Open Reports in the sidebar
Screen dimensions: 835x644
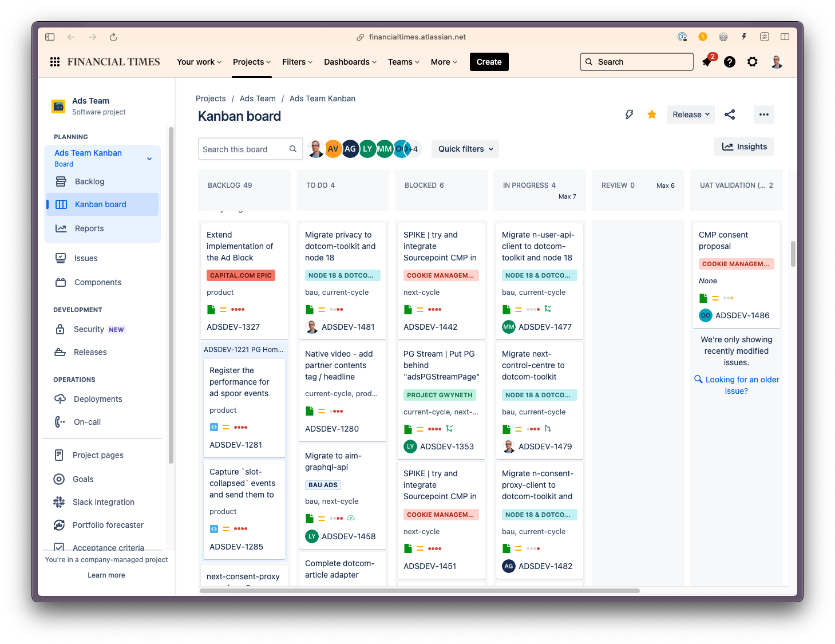pyautogui.click(x=102, y=228)
